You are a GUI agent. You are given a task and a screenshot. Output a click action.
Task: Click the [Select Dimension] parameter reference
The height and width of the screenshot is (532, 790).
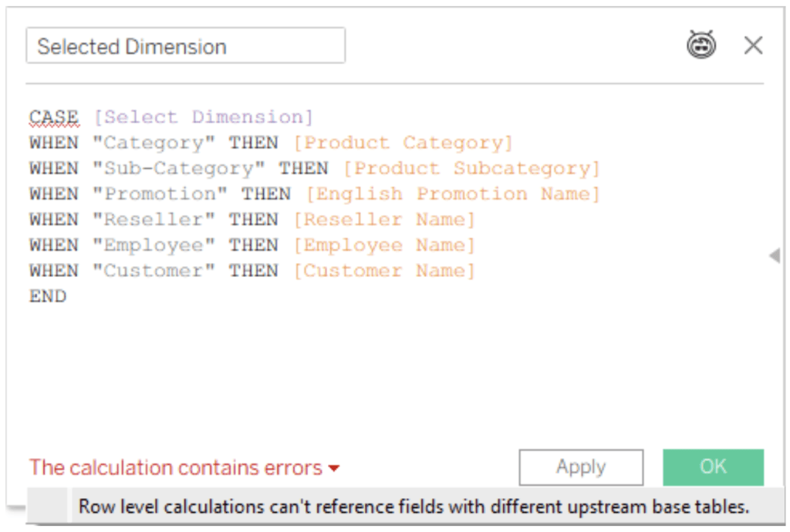coord(204,117)
